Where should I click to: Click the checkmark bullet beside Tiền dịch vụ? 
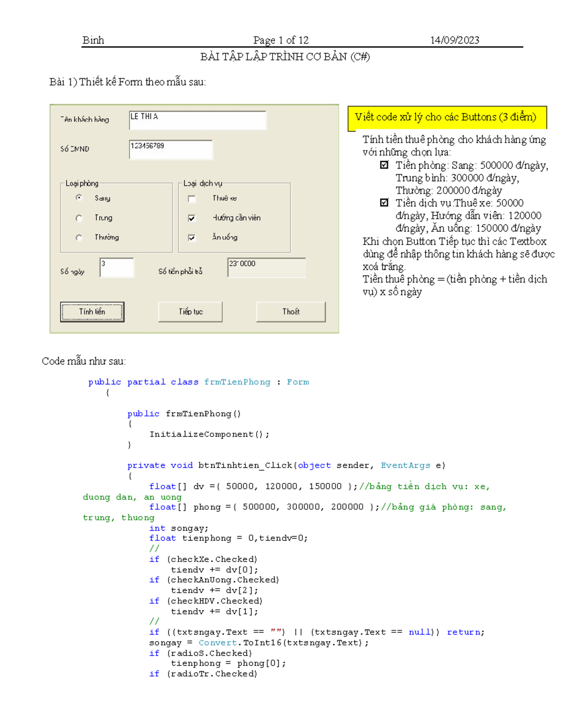pos(384,203)
